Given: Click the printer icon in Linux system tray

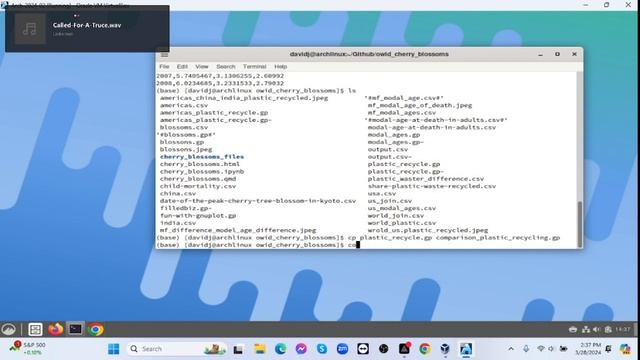Looking at the screenshot, I should pos(573,329).
